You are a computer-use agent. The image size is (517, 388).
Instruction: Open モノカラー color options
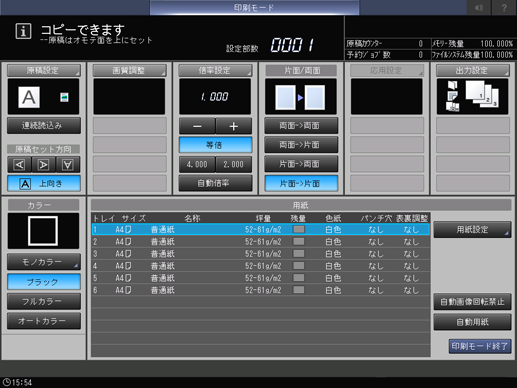44,262
